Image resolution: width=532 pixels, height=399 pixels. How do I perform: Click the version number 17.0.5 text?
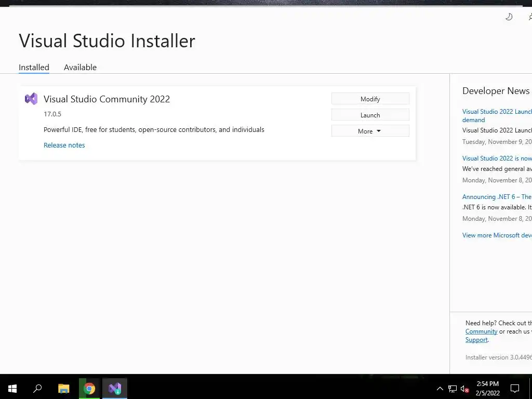[x=52, y=114]
